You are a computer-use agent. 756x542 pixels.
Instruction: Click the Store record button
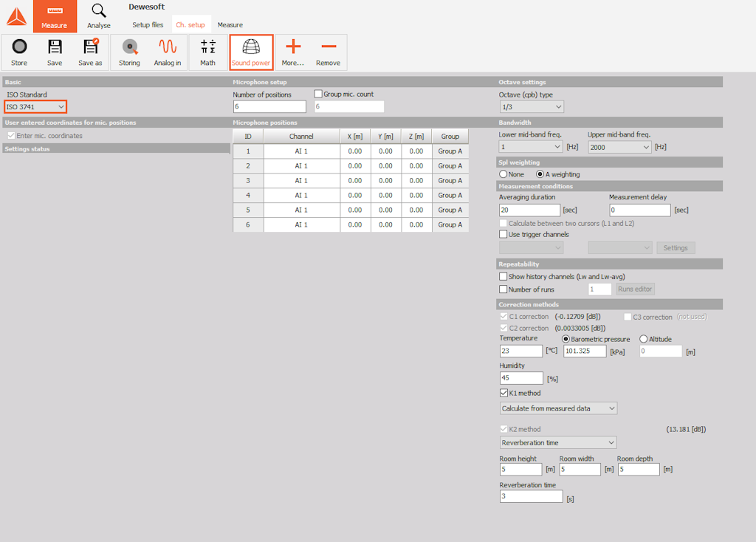click(x=19, y=52)
